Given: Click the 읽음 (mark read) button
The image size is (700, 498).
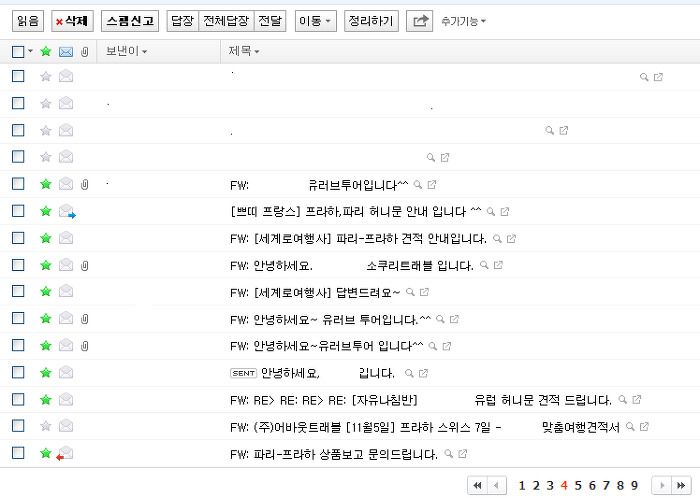Looking at the screenshot, I should 28,21.
